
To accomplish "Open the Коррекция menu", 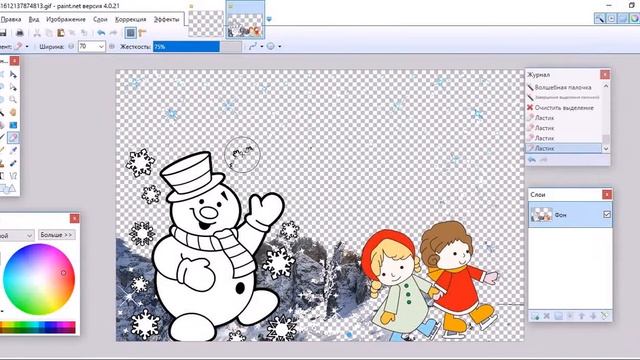I will tap(131, 19).
